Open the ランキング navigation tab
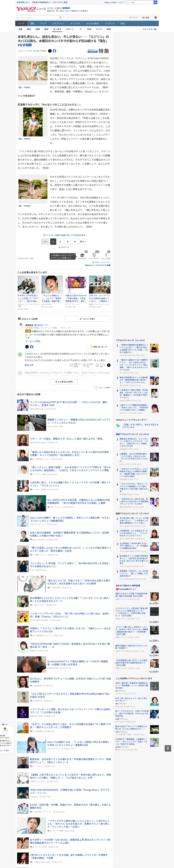 tap(109, 24)
